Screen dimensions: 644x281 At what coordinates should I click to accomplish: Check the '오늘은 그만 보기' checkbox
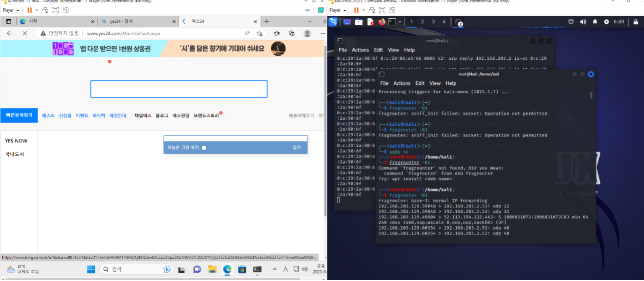[204, 148]
